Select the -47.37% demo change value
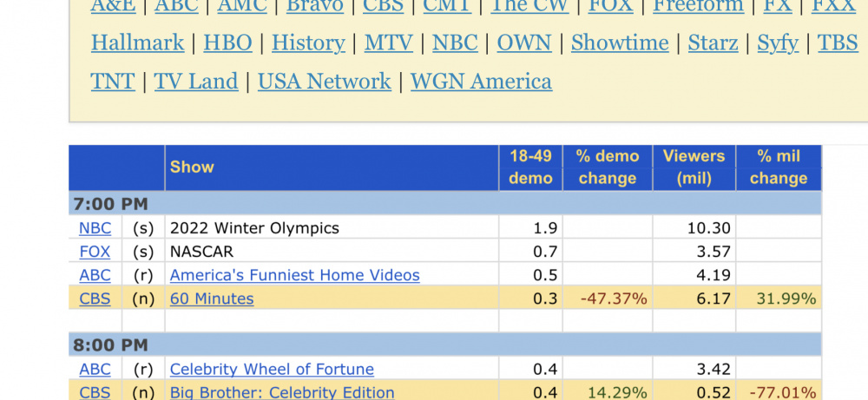This screenshot has width=868, height=400. pyautogui.click(x=614, y=298)
